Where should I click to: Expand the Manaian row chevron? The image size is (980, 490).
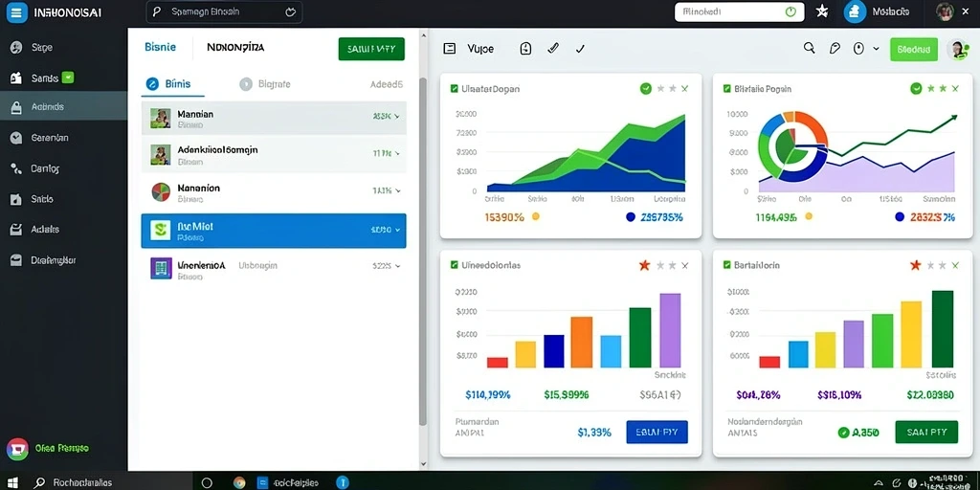[x=397, y=116]
